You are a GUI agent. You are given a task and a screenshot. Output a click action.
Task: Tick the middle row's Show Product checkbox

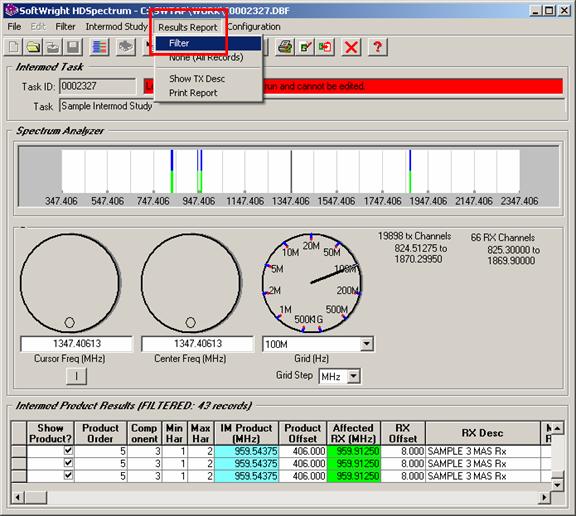coord(68,463)
